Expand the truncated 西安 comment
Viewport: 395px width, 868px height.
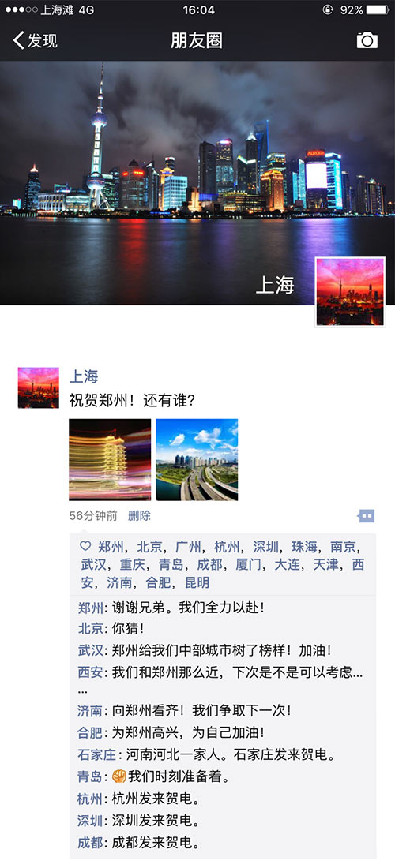(x=82, y=690)
